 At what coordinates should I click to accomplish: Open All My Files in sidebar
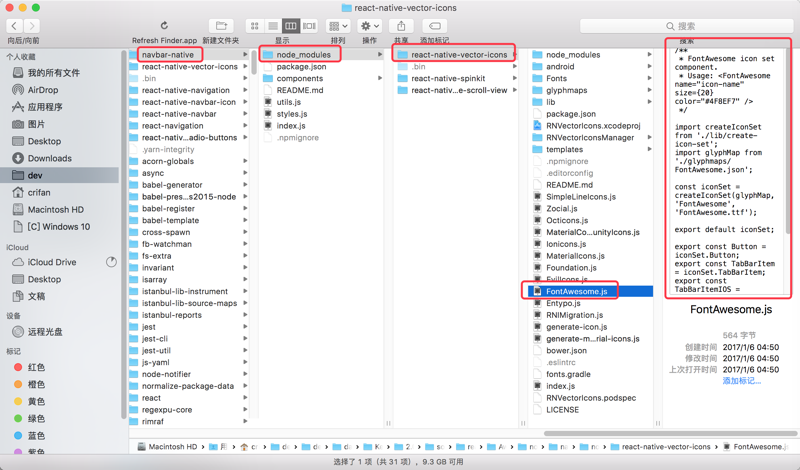54,72
